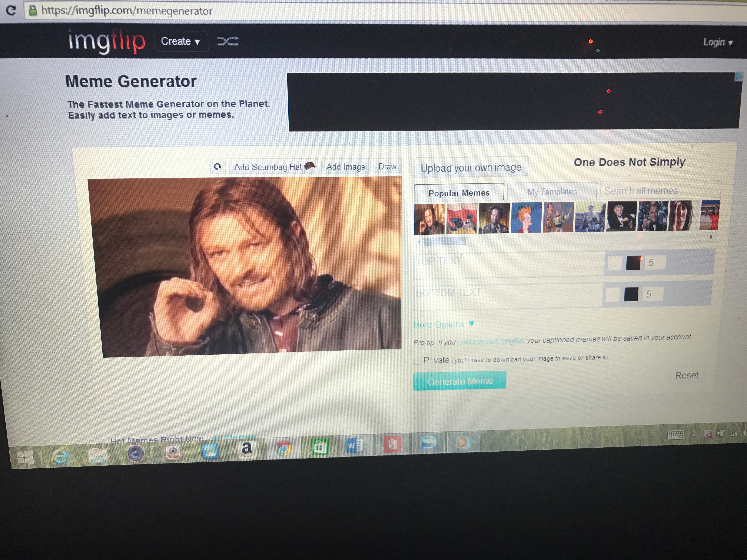Open bottom text white font color swatch
This screenshot has height=560, width=747.
coord(612,294)
